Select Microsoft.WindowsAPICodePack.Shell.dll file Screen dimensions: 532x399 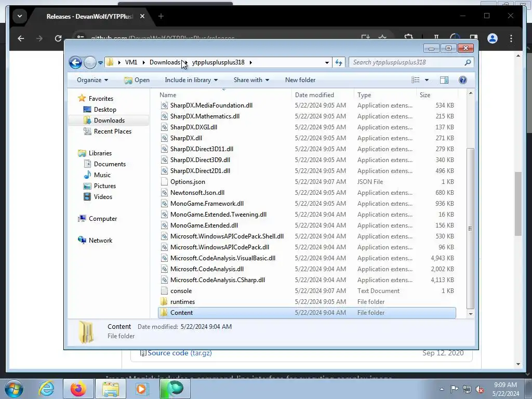click(x=227, y=236)
